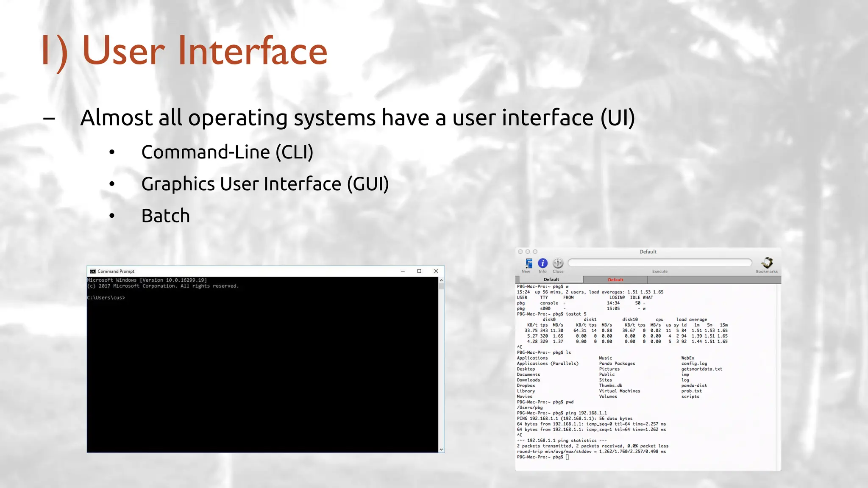868x488 pixels.
Task: Click the Close toolbar icon in Mac terminal
Action: click(558, 263)
